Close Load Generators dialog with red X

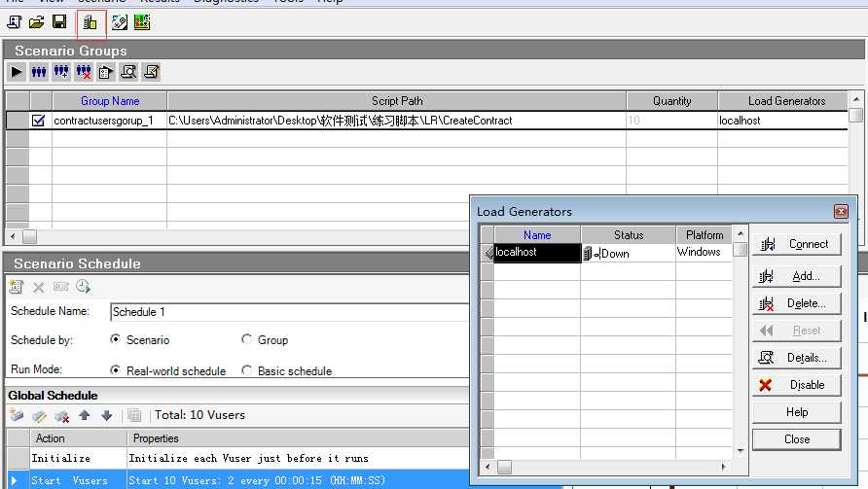841,211
